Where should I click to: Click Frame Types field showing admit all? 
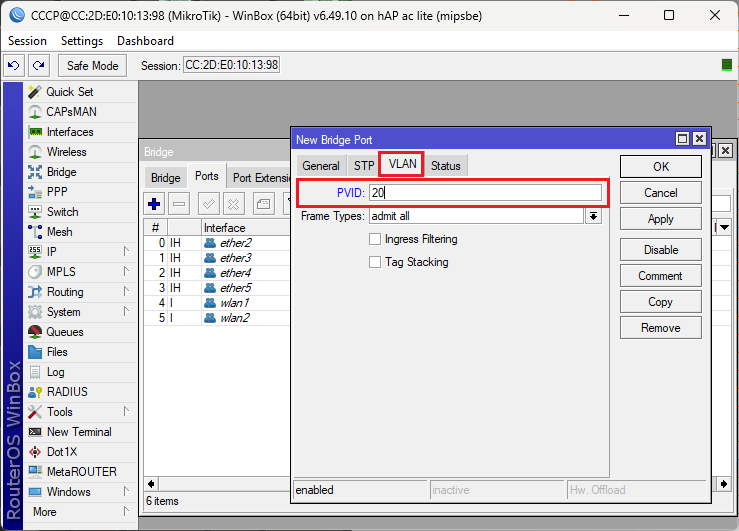click(476, 216)
